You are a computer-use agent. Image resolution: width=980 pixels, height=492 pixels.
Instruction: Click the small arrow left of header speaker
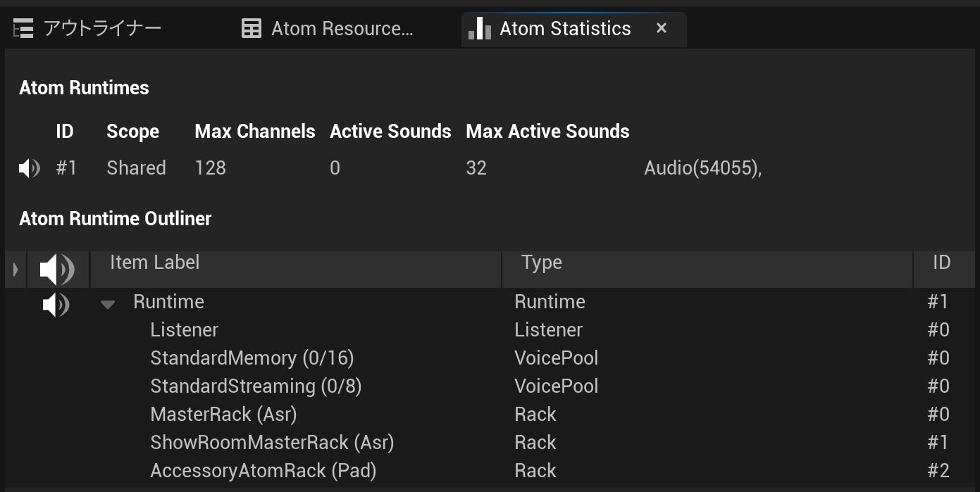(15, 270)
